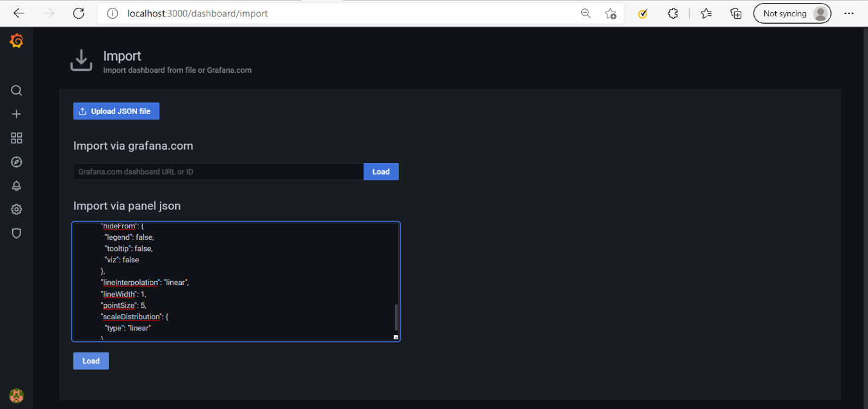The image size is (868, 409).
Task: Open the Dashboards grid icon in sidebar
Action: [16, 138]
